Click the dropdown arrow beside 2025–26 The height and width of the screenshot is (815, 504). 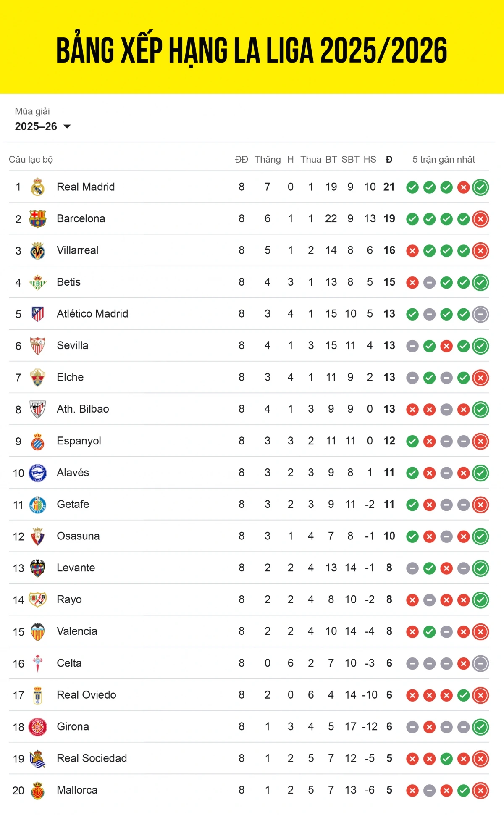click(67, 126)
